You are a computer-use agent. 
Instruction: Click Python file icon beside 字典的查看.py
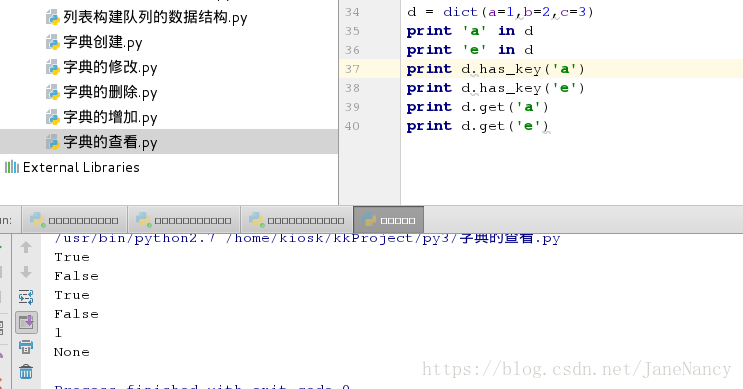53,142
